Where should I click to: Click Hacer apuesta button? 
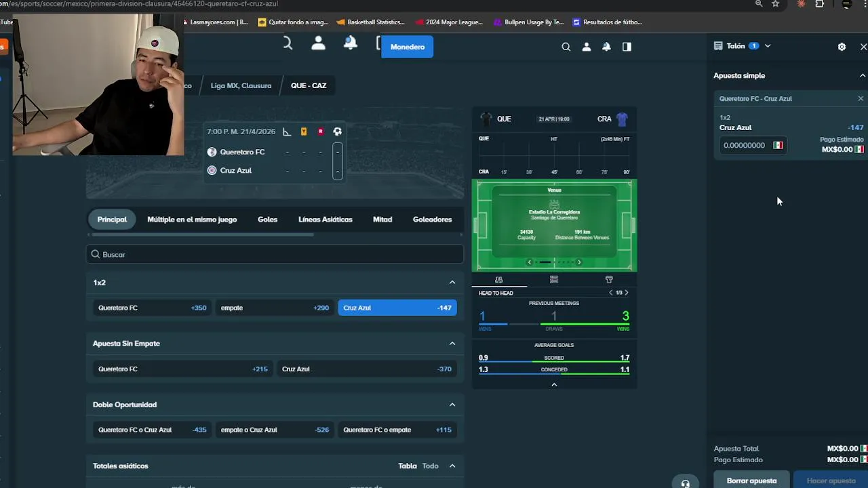click(x=831, y=480)
